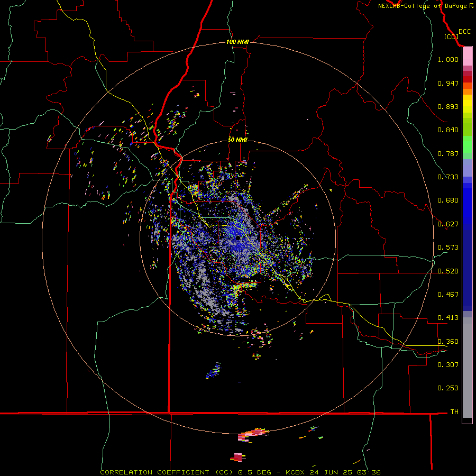Screen dimensions: 476x476
Task: Pick the gray swatch on color bar
Action: pos(467,368)
